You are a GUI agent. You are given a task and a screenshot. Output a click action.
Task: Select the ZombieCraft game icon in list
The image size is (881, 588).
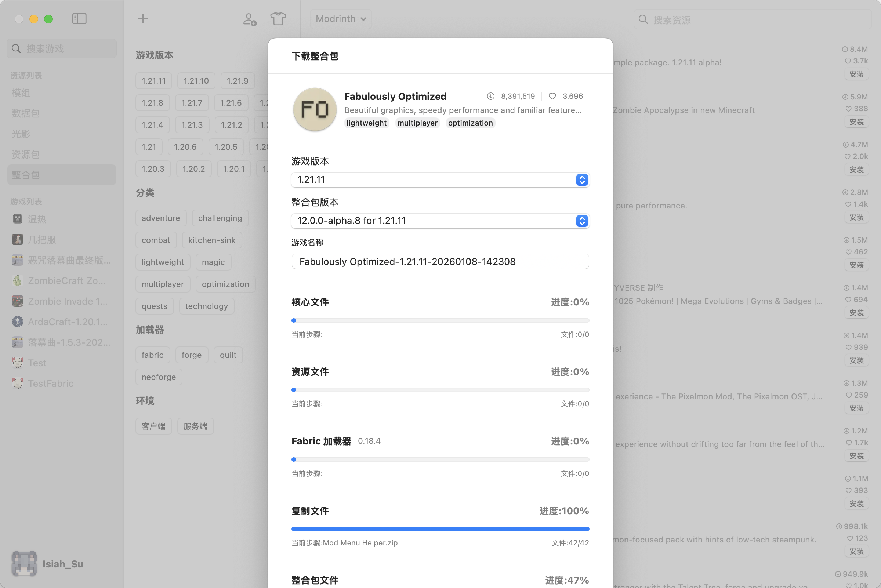pos(18,280)
